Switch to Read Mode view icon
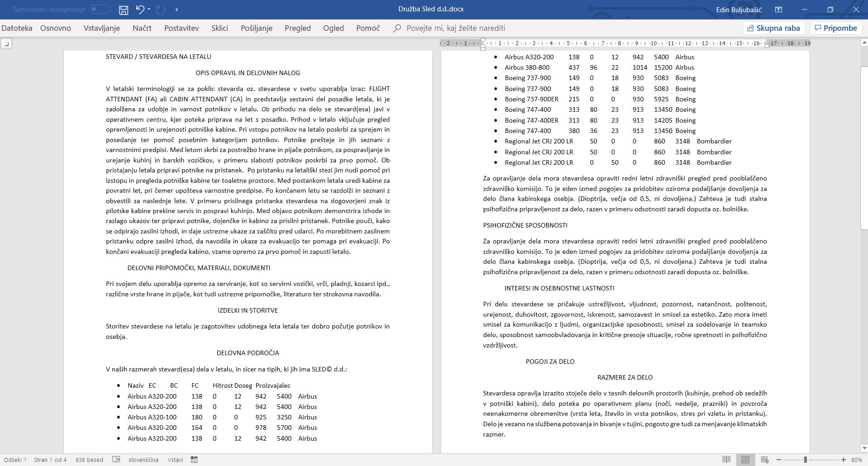Viewport: 868px width, 466px height. click(727, 460)
